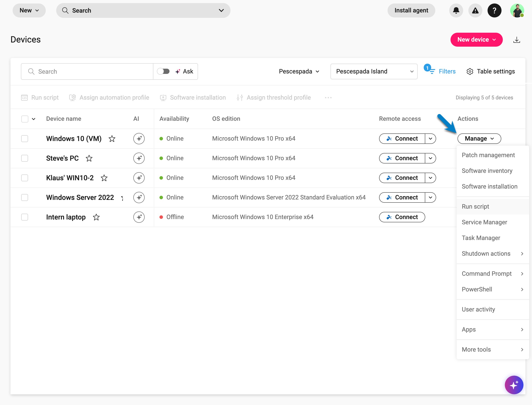Open the AI sparkle icon for Intern laptop
The width and height of the screenshot is (532, 405).
(x=139, y=217)
